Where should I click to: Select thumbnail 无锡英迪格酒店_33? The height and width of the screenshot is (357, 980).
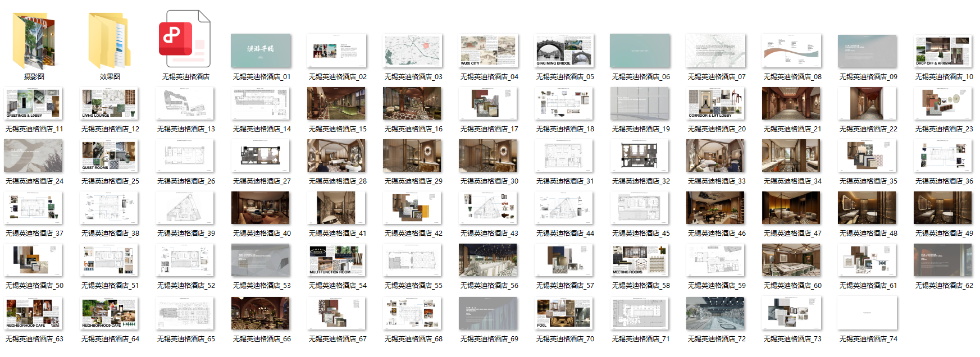click(716, 155)
